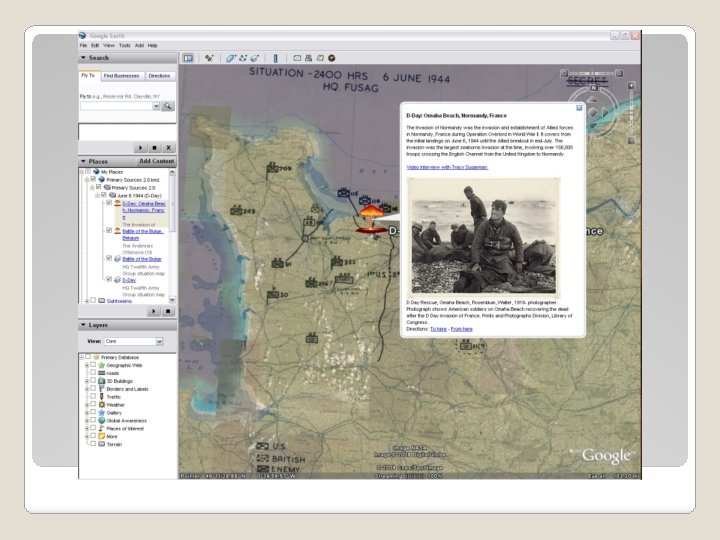Screen dimensions: 720x540
Task: Open the Help menu
Action: coord(152,45)
